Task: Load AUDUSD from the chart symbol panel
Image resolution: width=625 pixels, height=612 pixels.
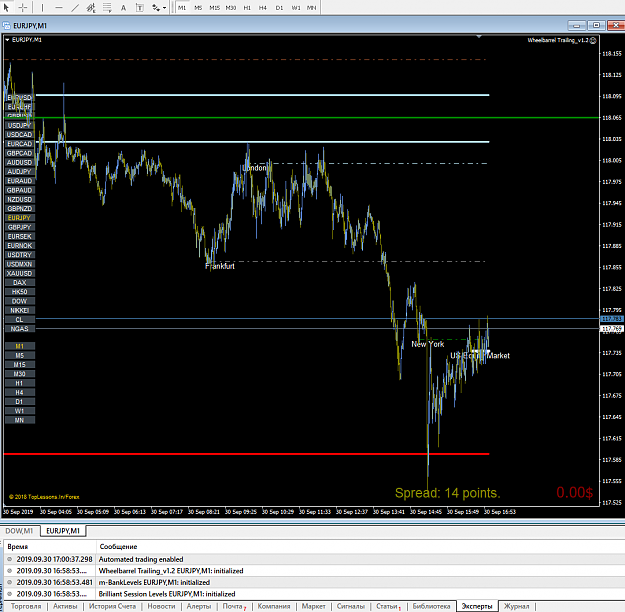Action: pos(19,163)
